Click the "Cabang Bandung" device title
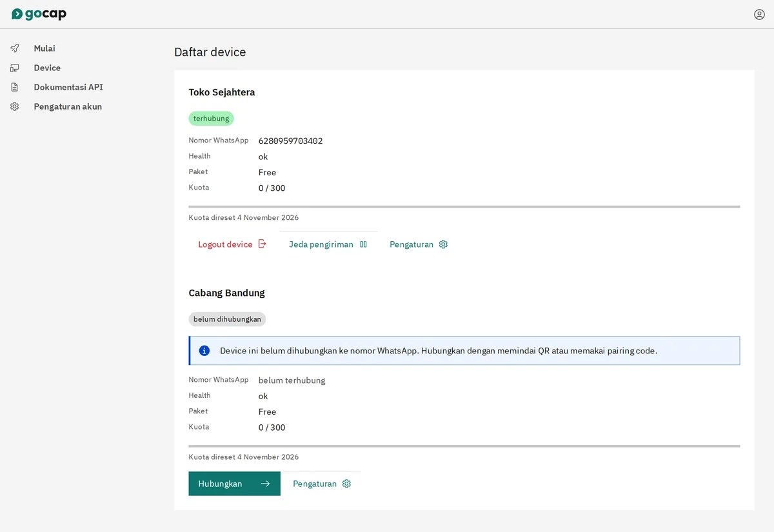 pyautogui.click(x=226, y=293)
